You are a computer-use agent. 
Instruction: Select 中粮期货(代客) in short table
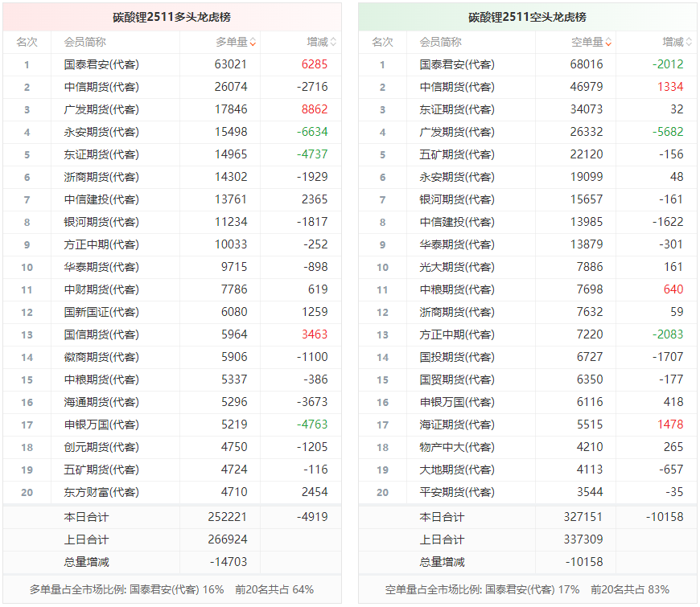[x=457, y=289]
